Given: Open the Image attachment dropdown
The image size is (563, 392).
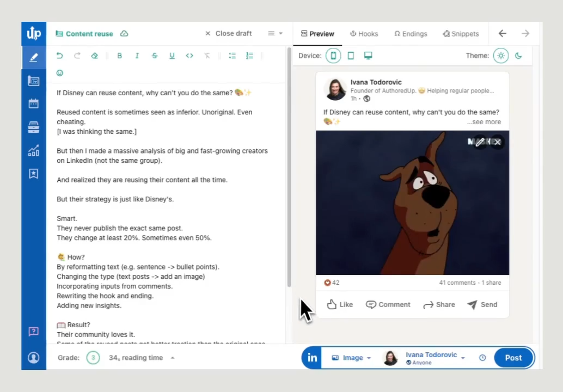Looking at the screenshot, I should click(351, 358).
